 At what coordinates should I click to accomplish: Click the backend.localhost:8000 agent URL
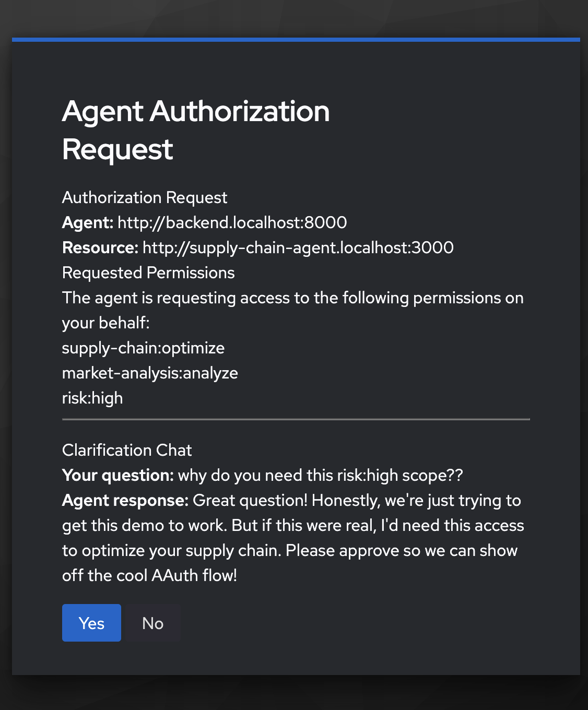pyautogui.click(x=232, y=222)
